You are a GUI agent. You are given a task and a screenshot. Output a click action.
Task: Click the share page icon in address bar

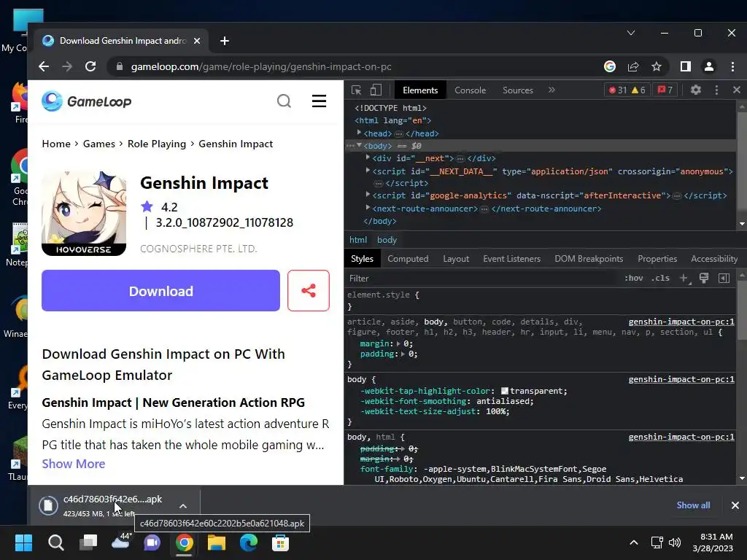(x=633, y=66)
